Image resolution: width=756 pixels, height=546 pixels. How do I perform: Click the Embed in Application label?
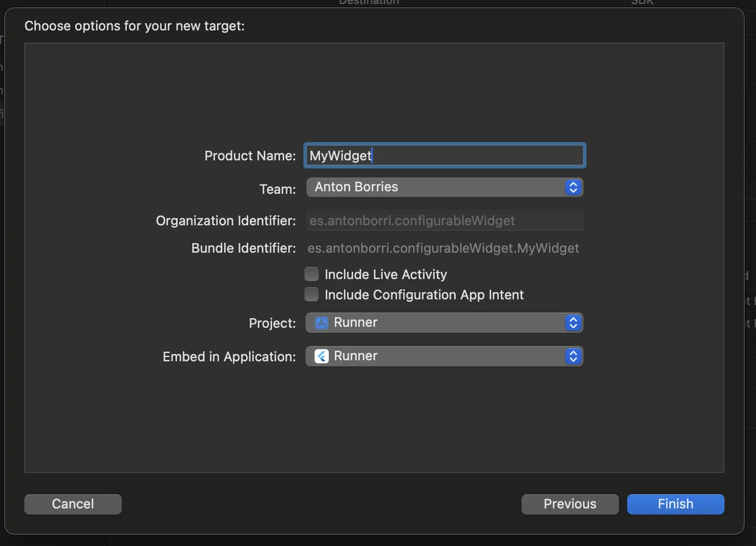pyautogui.click(x=229, y=357)
